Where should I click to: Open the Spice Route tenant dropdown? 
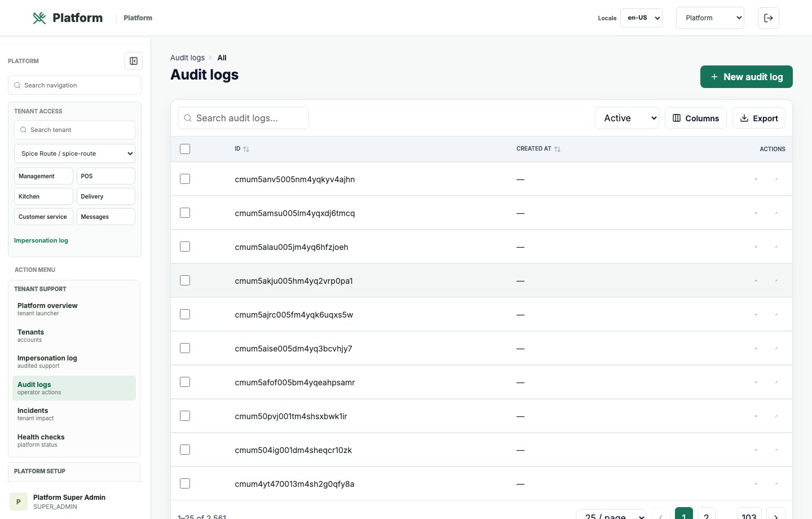point(74,153)
